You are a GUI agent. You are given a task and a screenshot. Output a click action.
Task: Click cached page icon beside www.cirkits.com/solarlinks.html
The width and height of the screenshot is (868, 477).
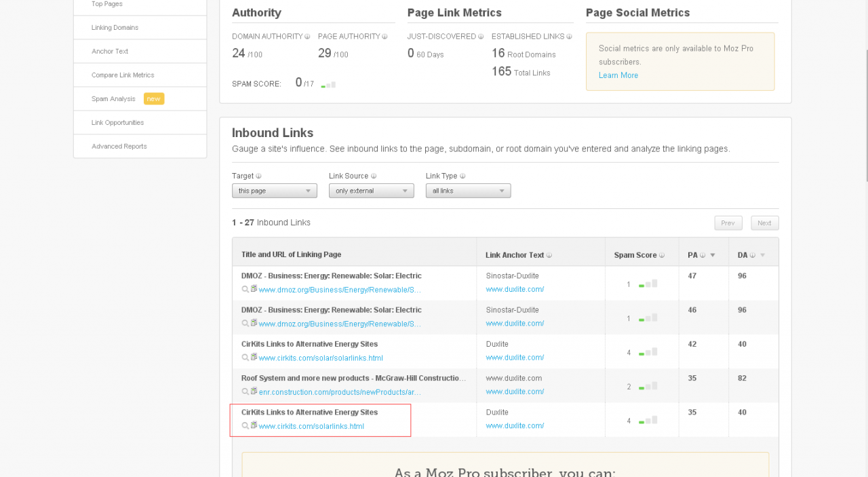254,426
